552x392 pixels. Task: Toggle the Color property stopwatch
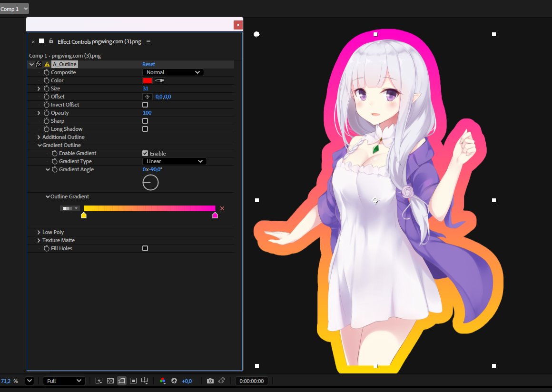(x=47, y=80)
